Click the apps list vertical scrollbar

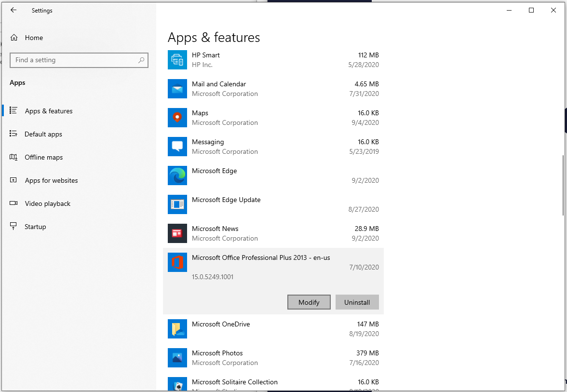point(563,186)
